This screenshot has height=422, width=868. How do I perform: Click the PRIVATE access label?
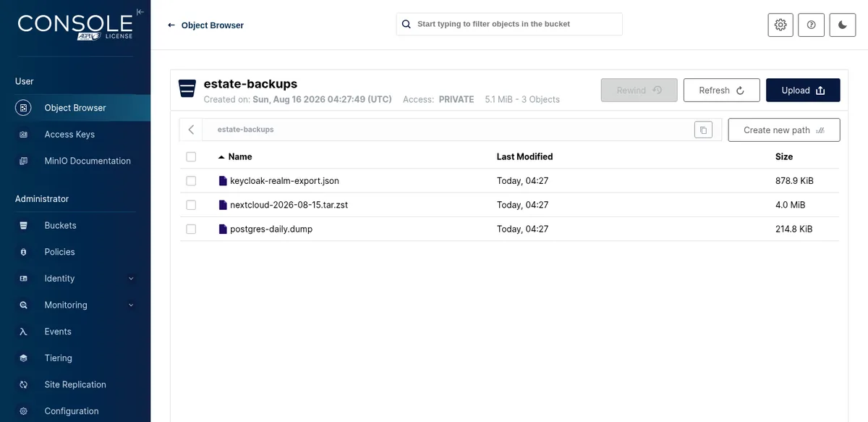[x=456, y=99]
